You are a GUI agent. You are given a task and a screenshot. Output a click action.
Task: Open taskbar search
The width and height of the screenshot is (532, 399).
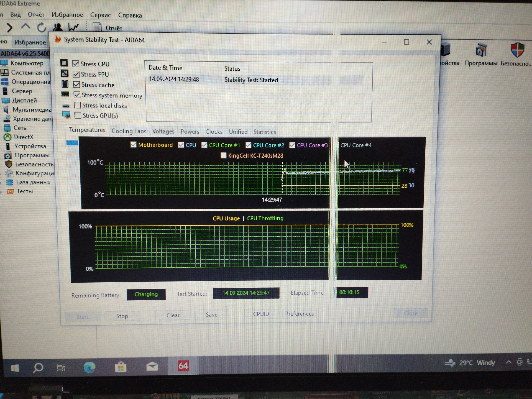click(38, 368)
